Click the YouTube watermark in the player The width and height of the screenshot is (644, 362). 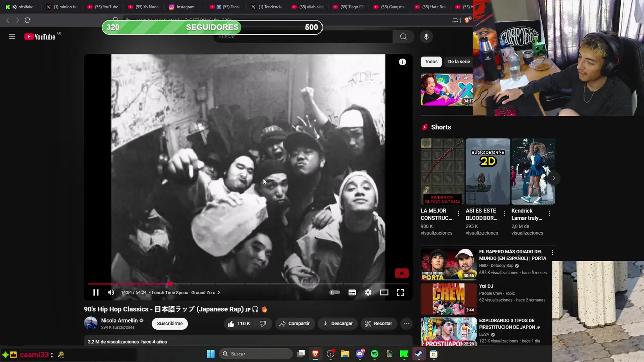pos(401,273)
